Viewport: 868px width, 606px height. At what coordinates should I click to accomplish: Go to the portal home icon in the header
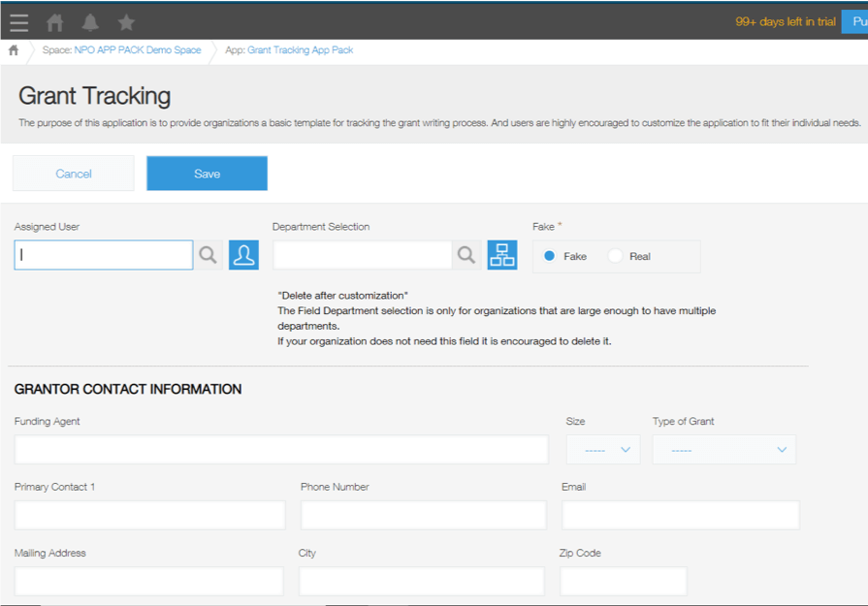pos(55,22)
